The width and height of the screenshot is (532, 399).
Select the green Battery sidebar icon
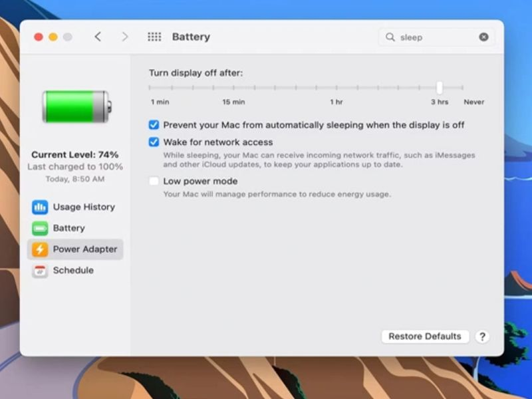tap(40, 228)
